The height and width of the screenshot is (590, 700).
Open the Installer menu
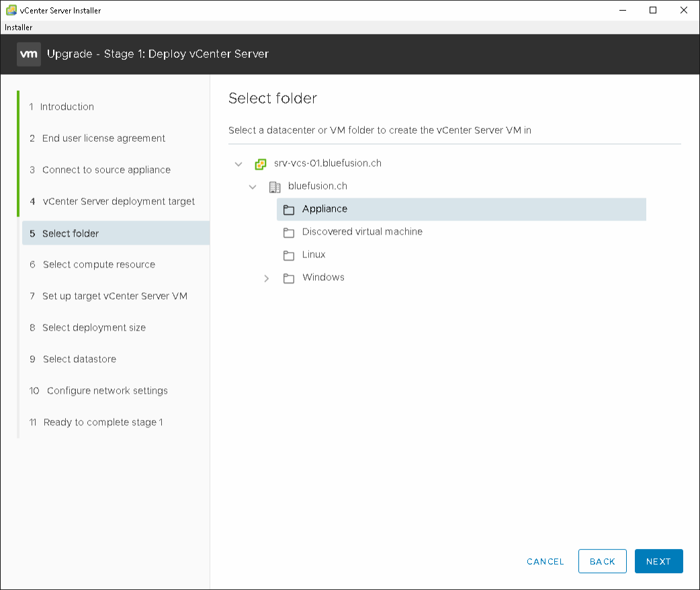click(19, 28)
